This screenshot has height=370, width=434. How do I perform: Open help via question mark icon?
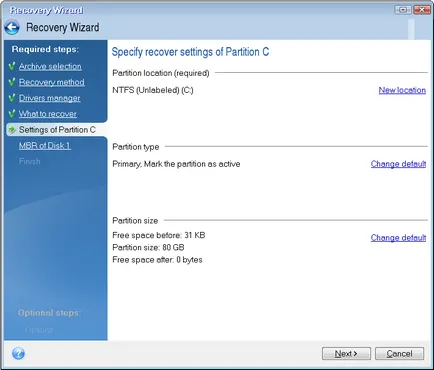tap(18, 353)
